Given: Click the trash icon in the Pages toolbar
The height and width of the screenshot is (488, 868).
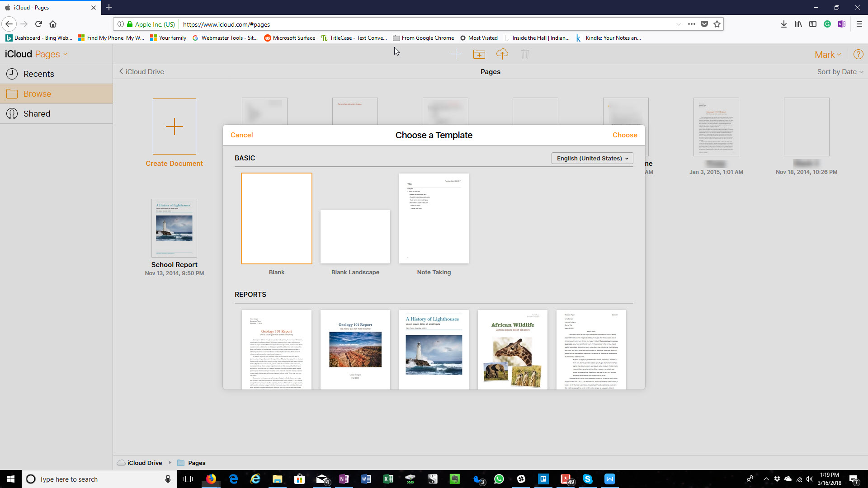Looking at the screenshot, I should pos(525,54).
